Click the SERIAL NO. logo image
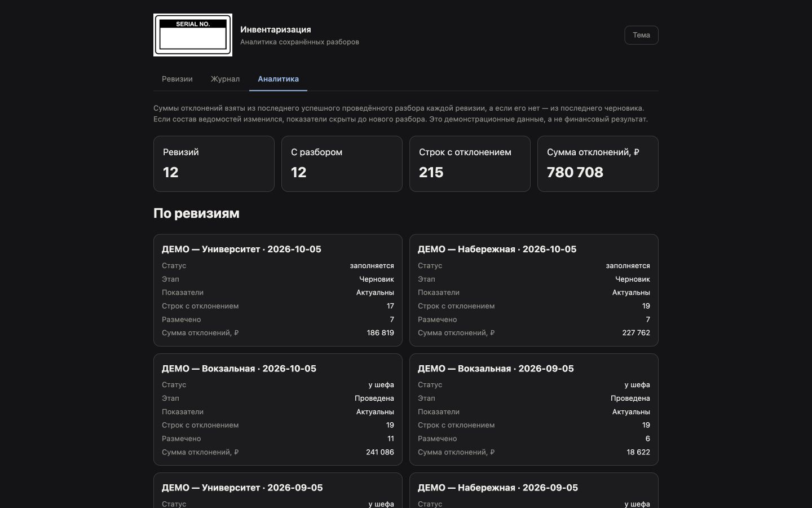812x508 pixels. 193,35
